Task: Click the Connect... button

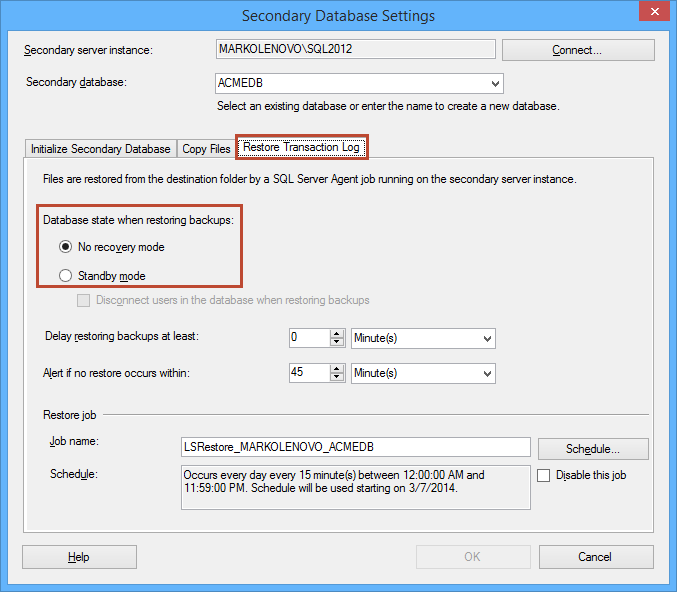Action: click(x=578, y=50)
